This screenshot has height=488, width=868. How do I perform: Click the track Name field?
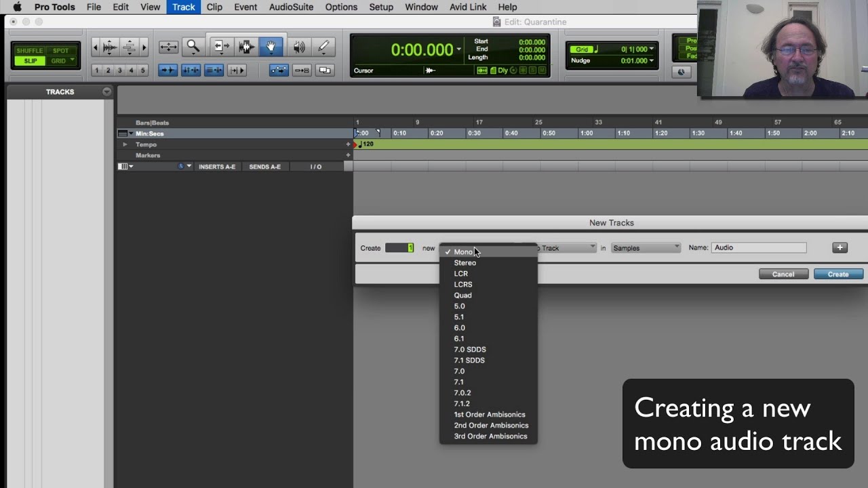(759, 248)
